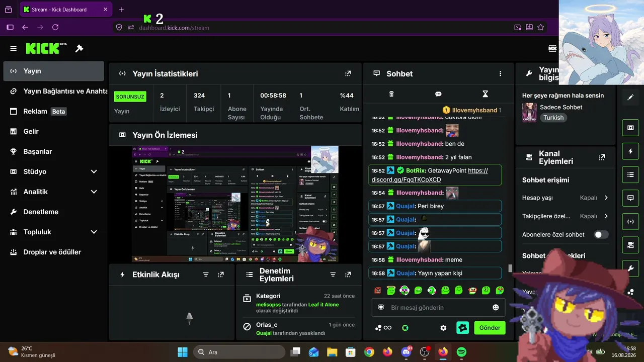
Task: Click the taskbar Ara search box
Action: coord(238,352)
